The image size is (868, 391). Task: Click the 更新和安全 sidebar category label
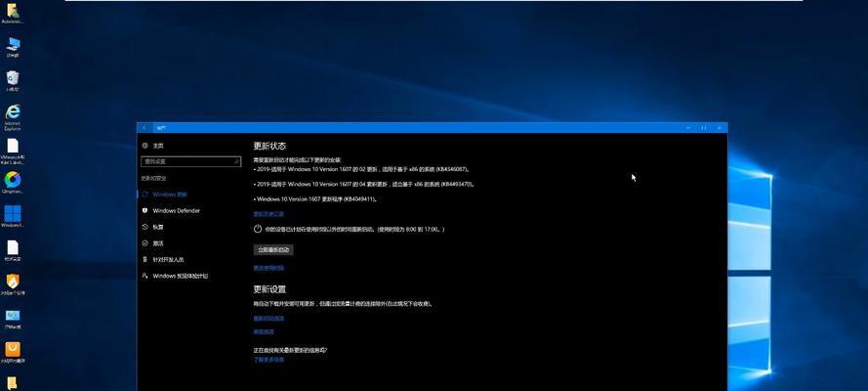(153, 178)
